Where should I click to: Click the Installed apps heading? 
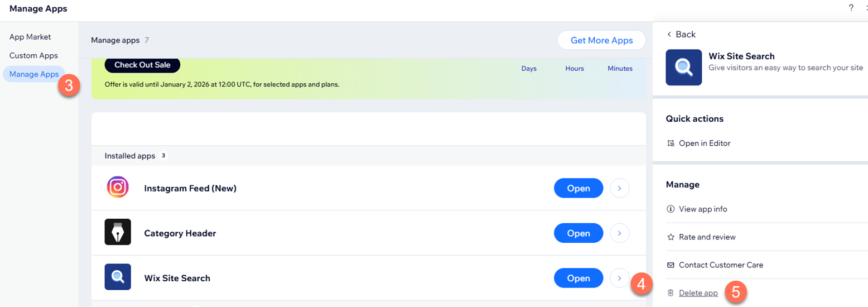pos(129,156)
